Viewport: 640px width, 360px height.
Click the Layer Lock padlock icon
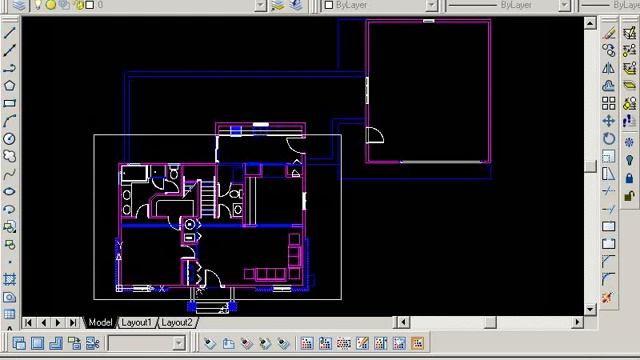click(x=630, y=178)
